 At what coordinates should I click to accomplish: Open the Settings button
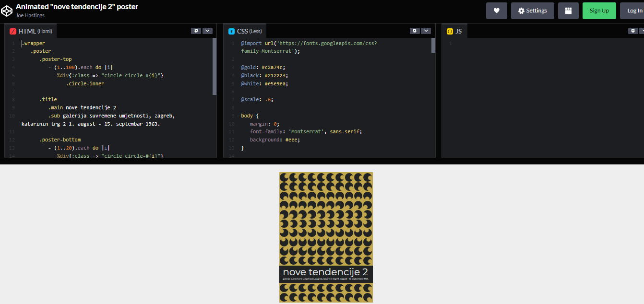533,11
